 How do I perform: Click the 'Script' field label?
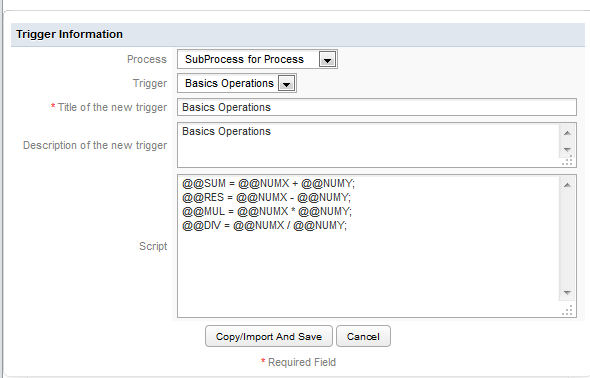(153, 246)
